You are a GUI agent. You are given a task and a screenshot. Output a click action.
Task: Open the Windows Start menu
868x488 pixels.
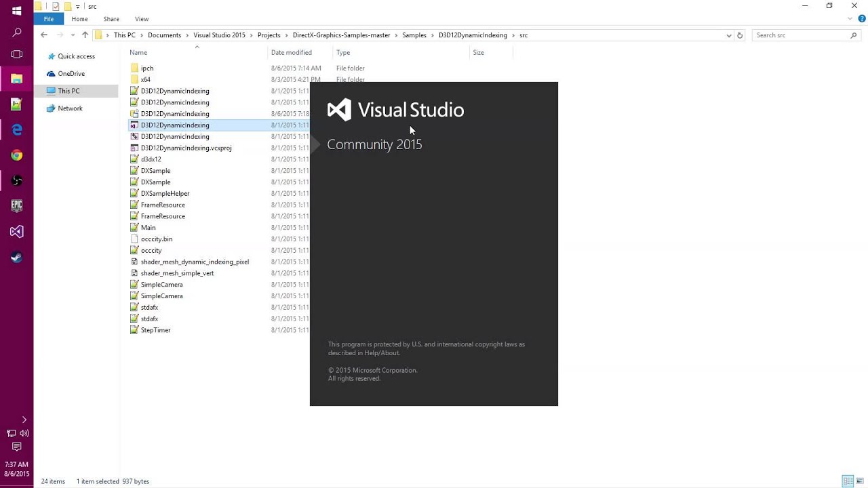coord(17,11)
